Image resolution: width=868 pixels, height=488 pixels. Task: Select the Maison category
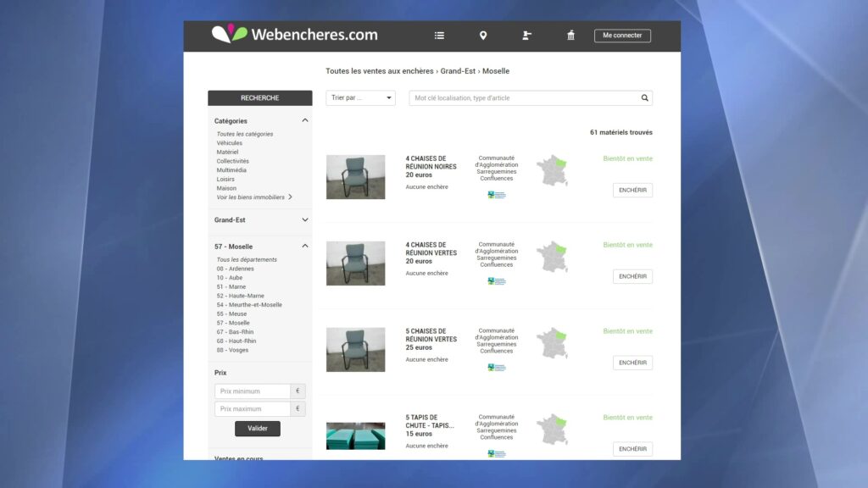click(x=226, y=188)
